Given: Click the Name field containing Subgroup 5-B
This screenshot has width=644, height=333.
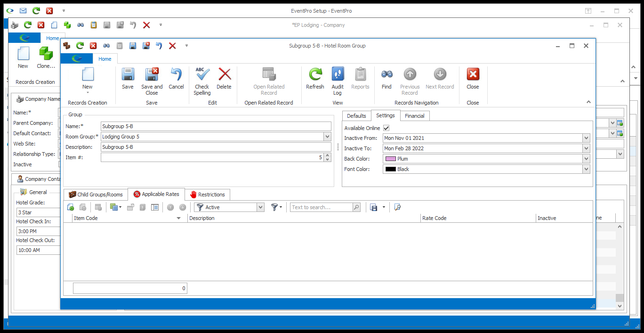Looking at the screenshot, I should pos(216,126).
